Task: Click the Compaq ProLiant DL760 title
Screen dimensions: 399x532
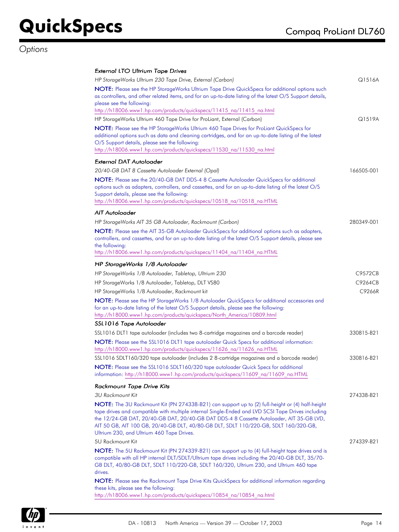Action: pos(335,31)
